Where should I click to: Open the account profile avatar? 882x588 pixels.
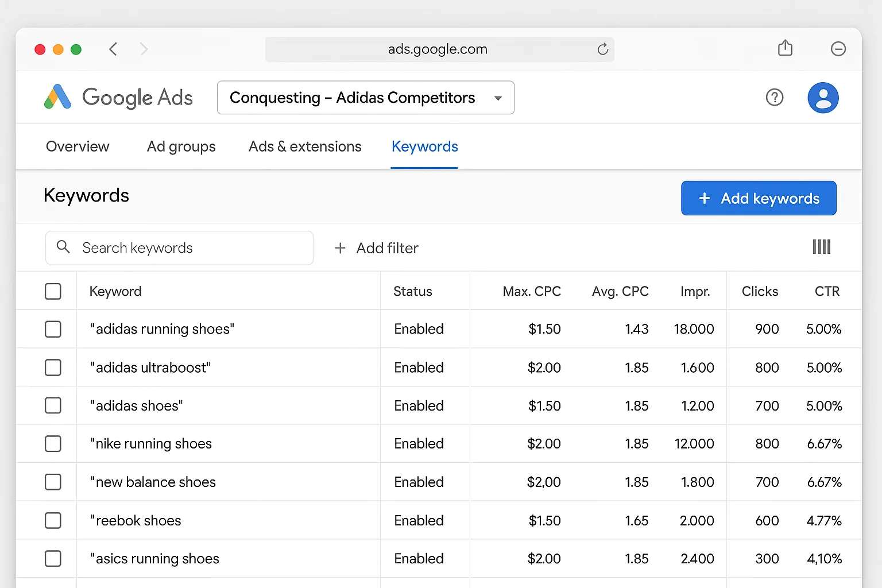pyautogui.click(x=823, y=97)
